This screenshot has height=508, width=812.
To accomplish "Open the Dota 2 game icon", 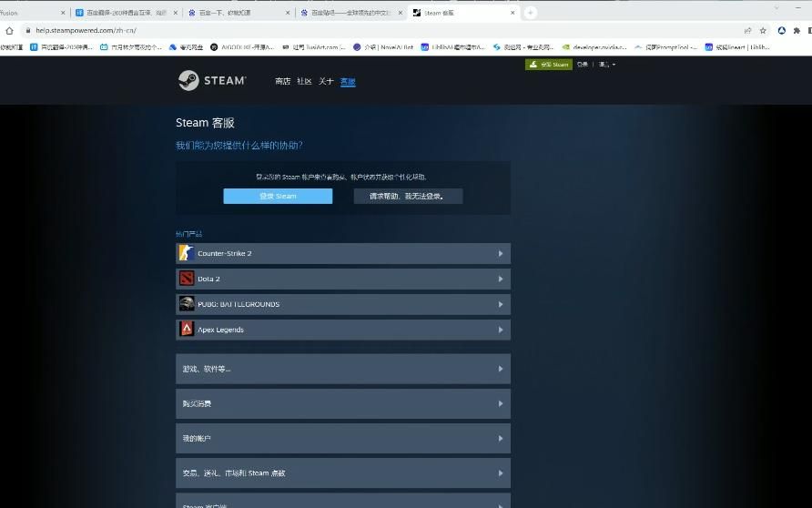I will click(187, 278).
